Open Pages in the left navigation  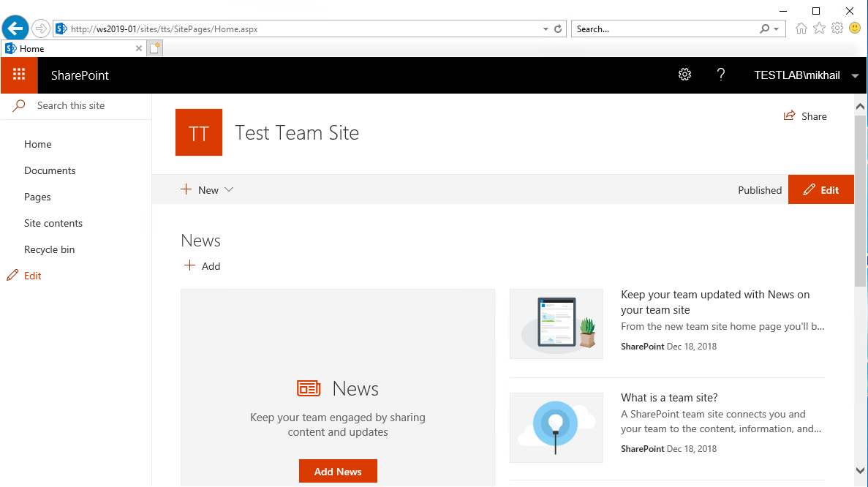pos(37,197)
